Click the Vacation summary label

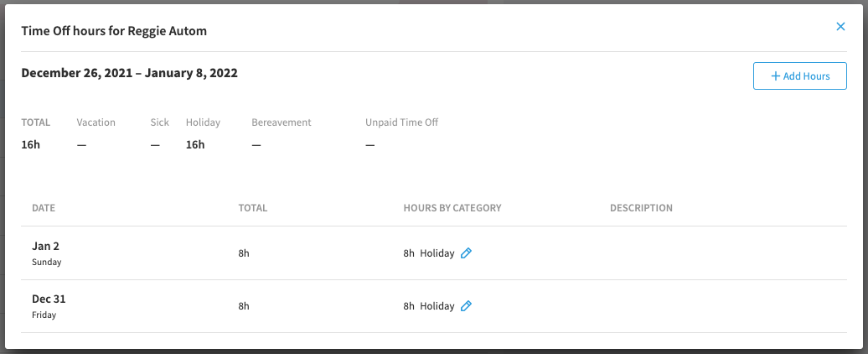point(96,122)
